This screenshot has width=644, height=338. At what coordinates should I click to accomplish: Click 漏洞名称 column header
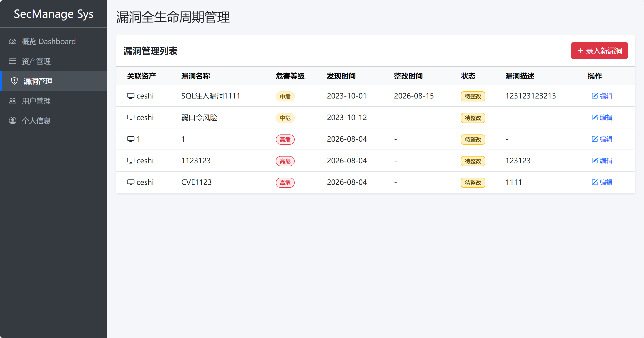[195, 76]
